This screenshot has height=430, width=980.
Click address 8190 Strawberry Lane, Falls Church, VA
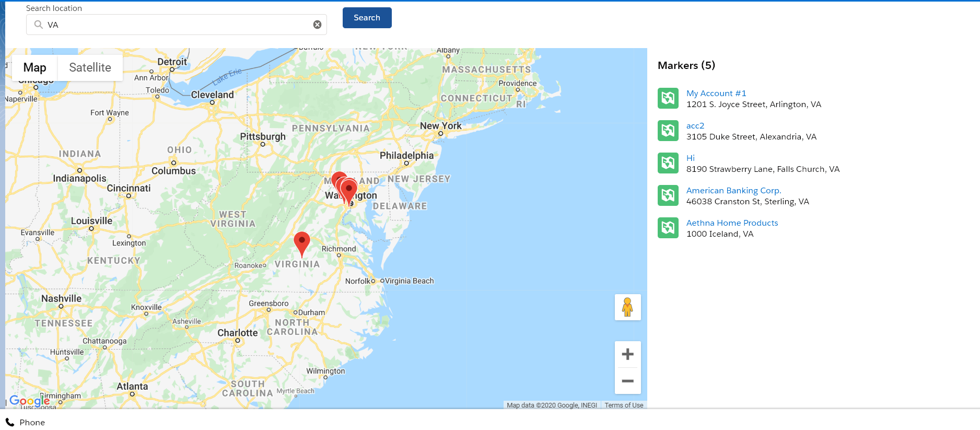click(x=763, y=169)
